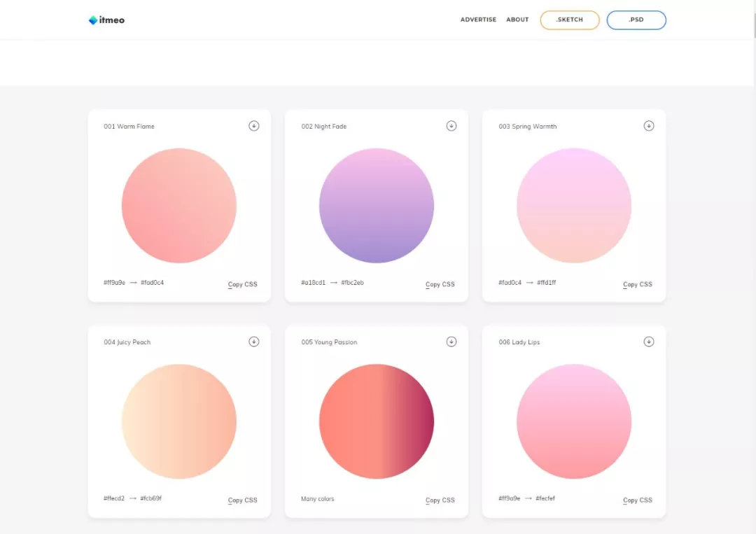Click the #ffecd2 color code
Image resolution: width=756 pixels, height=534 pixels.
(x=114, y=498)
